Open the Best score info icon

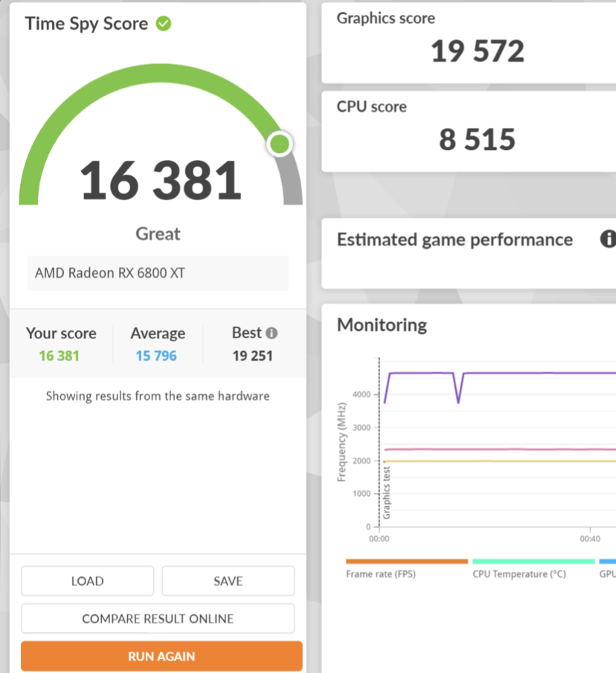(272, 333)
